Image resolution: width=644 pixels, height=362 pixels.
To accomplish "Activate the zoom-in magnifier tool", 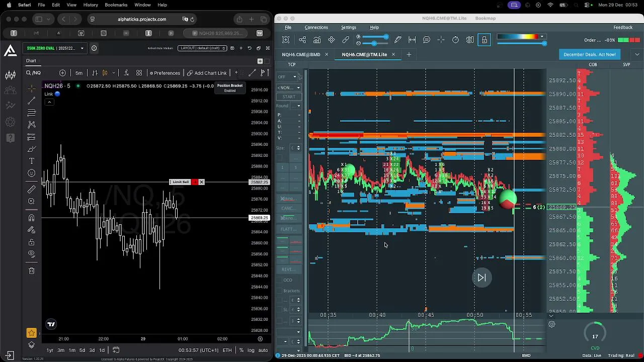I will point(31,201).
